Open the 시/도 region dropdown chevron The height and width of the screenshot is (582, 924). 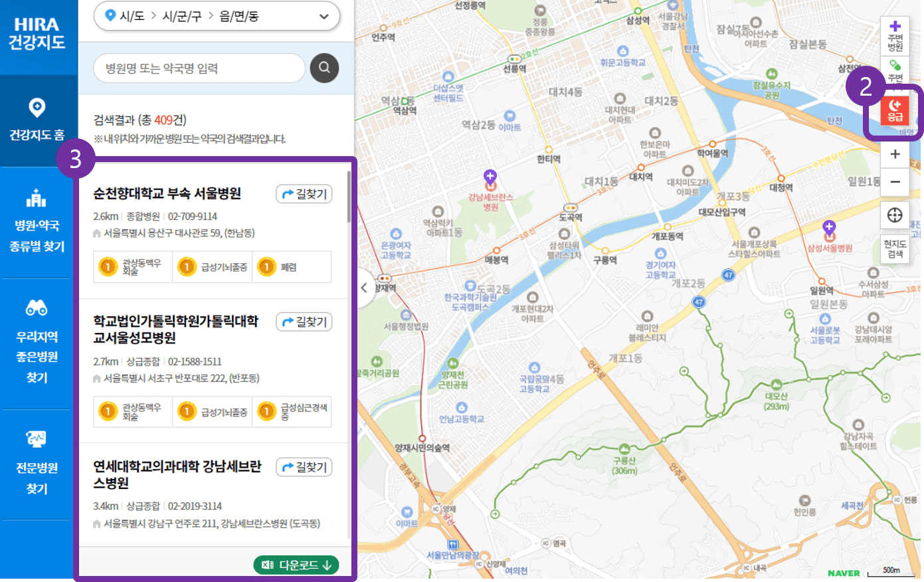point(323,16)
